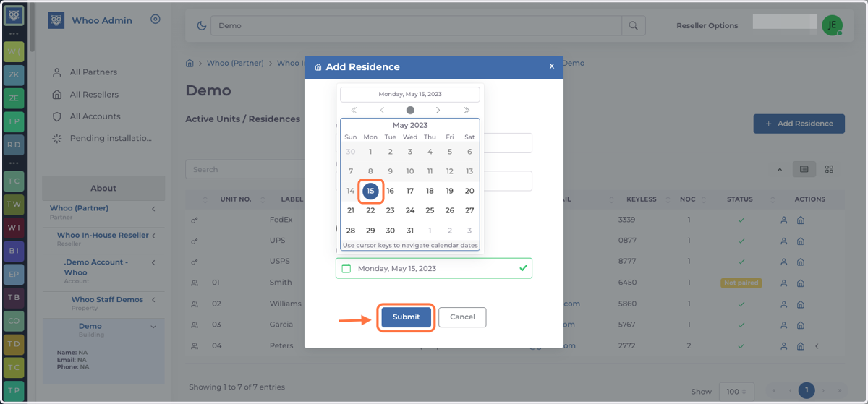
Task: Open Reseller Options menu
Action: click(707, 26)
